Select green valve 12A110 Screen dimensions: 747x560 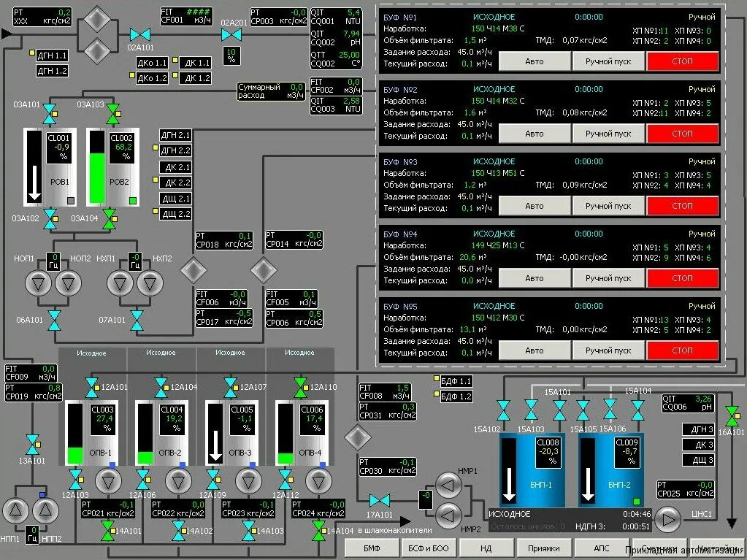click(x=301, y=388)
